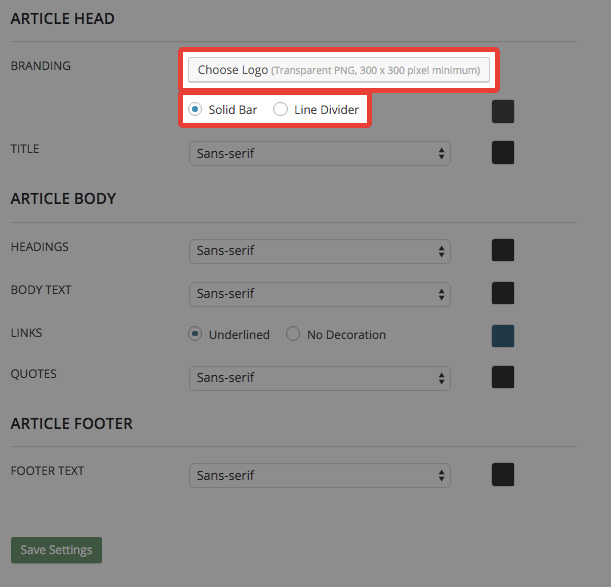Open the Body Text font dropdown
Viewport: 611px width, 587px height.
(x=319, y=293)
